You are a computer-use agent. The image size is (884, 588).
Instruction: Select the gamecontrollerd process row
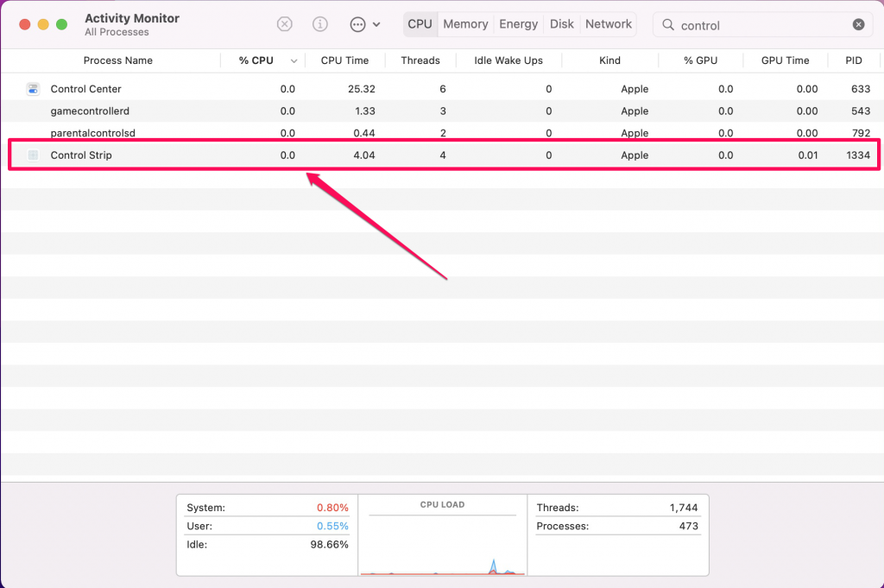coord(442,111)
